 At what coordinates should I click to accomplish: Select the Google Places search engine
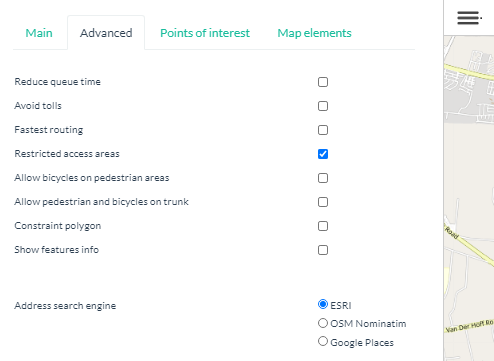point(323,341)
